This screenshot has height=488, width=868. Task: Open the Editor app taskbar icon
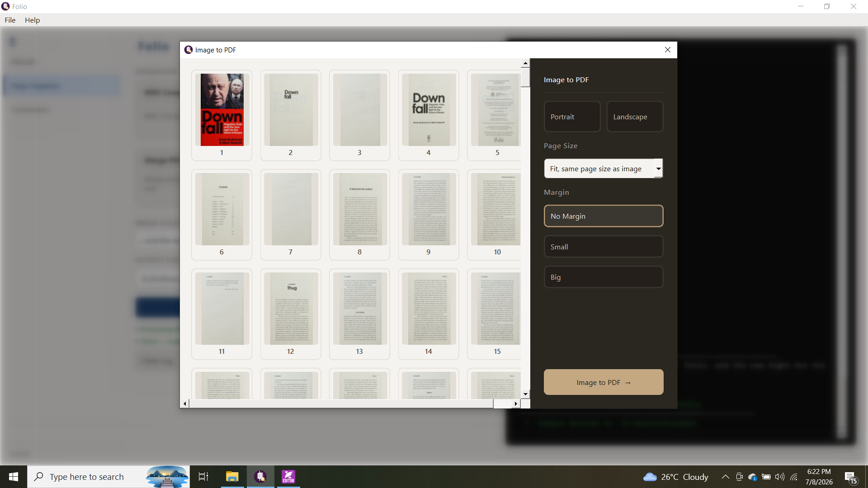[288, 477]
